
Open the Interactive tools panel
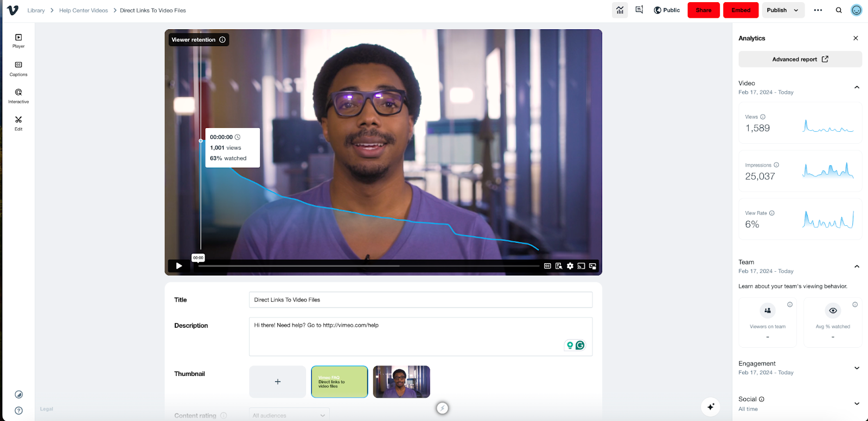pos(18,96)
